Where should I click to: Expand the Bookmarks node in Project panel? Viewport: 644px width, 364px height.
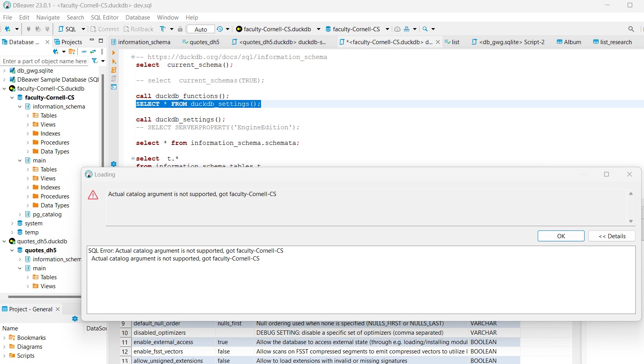[x=4, y=337]
